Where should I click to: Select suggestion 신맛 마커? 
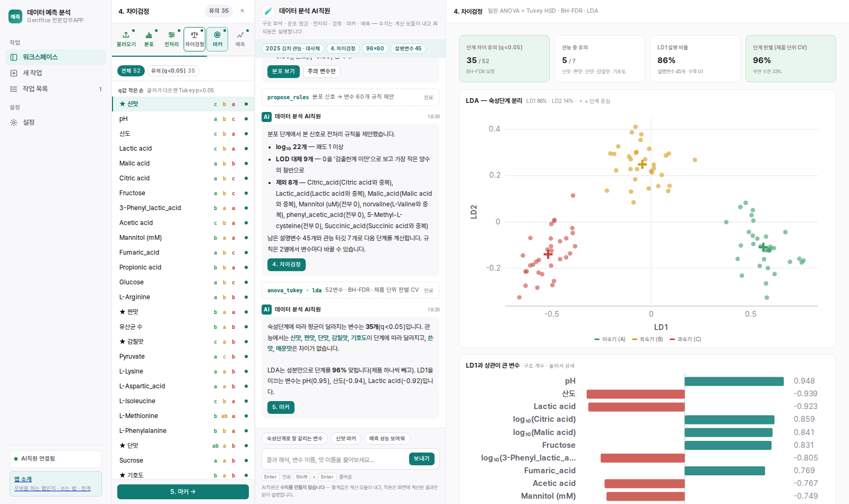pyautogui.click(x=346, y=439)
